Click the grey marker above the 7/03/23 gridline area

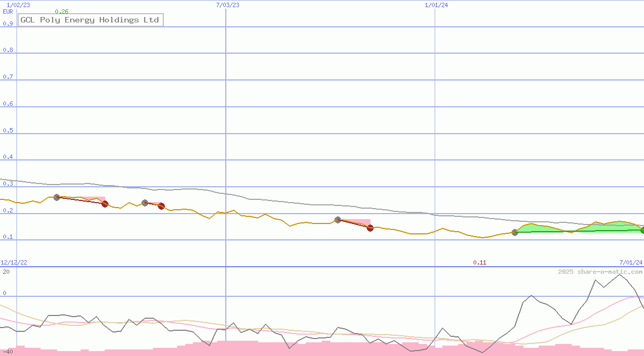click(338, 219)
